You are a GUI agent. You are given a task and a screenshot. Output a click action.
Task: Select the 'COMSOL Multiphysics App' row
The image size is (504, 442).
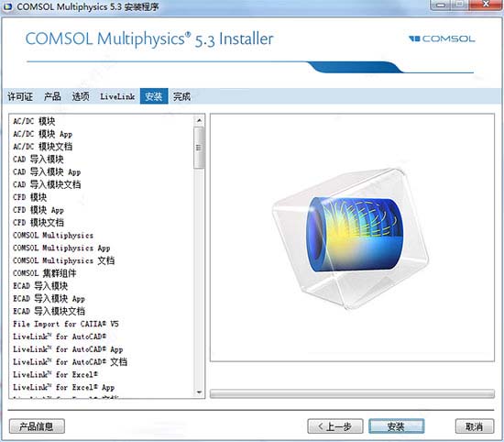pos(102,248)
